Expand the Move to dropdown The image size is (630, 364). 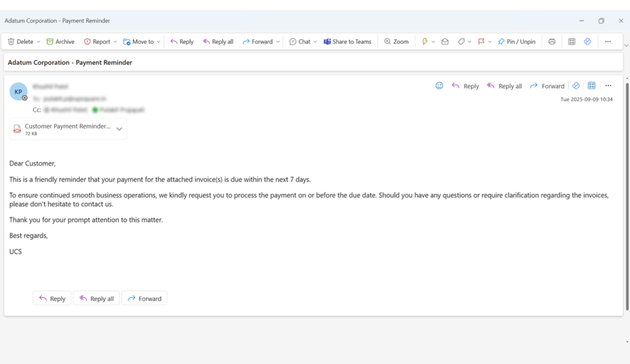coord(158,42)
